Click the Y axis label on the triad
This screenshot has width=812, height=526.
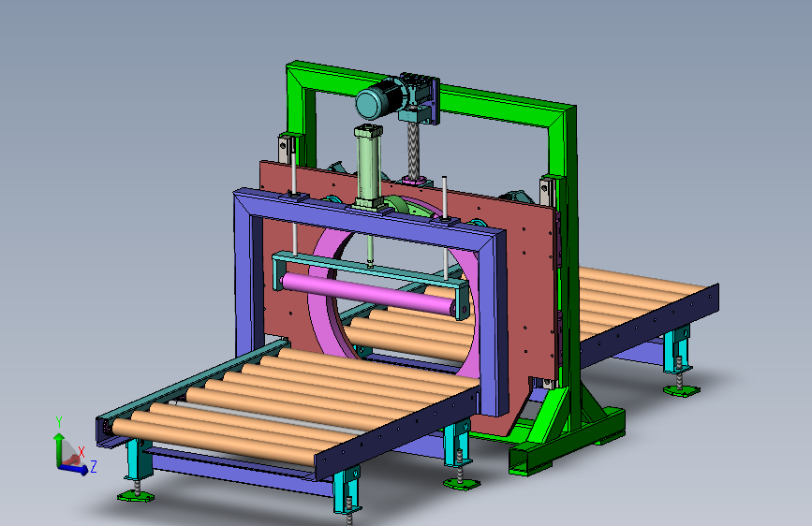[59, 422]
